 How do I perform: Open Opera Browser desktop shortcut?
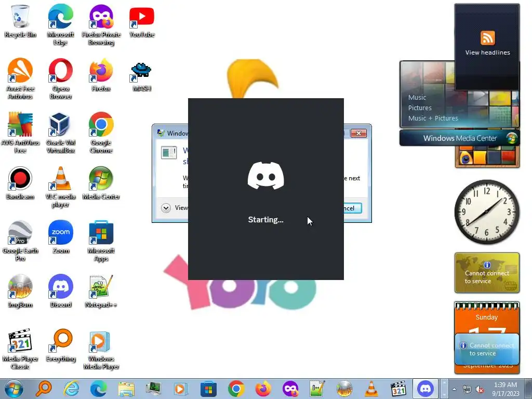60,78
